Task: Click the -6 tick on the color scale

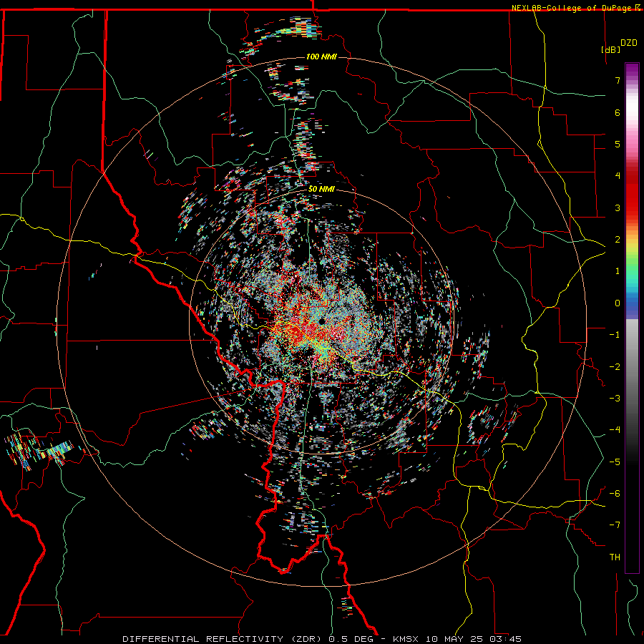Action: [x=615, y=494]
